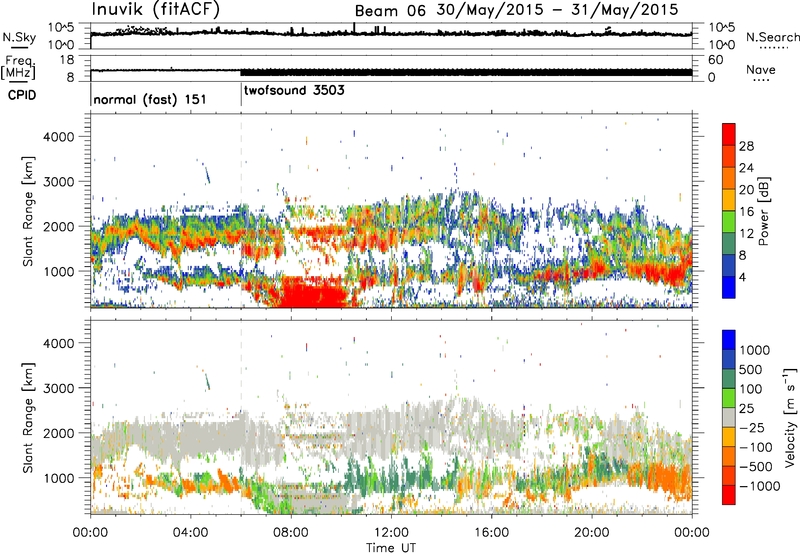Image resolution: width=800 pixels, height=554 pixels.
Task: Click the 'Freq. [MHz]' axis label
Action: coord(18,67)
